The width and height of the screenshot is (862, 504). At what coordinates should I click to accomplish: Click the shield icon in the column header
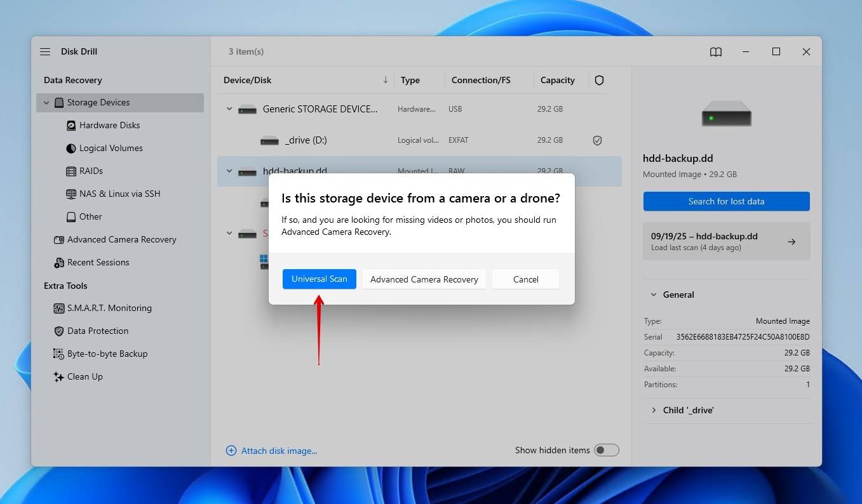[599, 80]
